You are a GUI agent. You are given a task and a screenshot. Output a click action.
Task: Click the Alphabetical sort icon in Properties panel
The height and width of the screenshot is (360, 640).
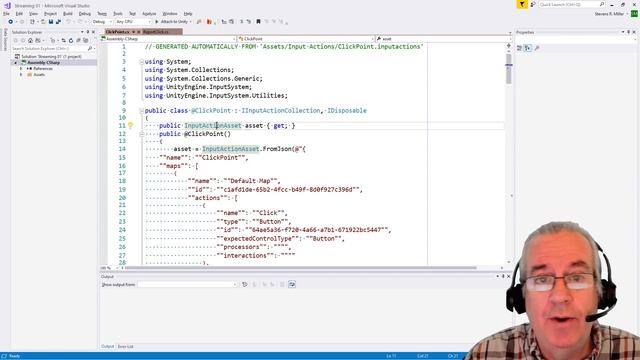(x=528, y=48)
